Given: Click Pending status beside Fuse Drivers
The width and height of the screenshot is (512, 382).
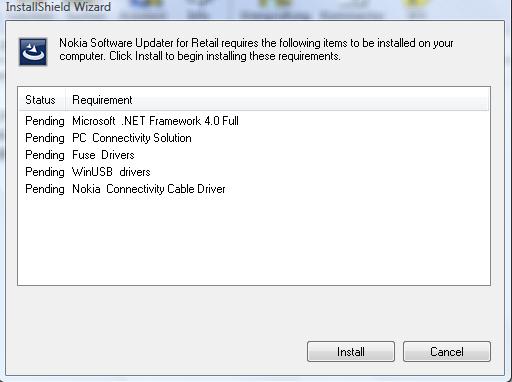Looking at the screenshot, I should (x=45, y=155).
